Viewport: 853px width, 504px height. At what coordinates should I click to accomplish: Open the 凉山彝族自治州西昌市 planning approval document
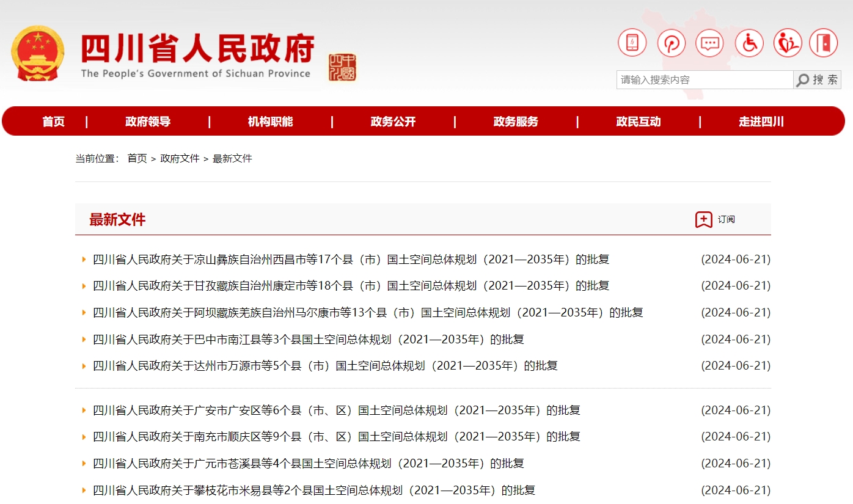coord(351,260)
